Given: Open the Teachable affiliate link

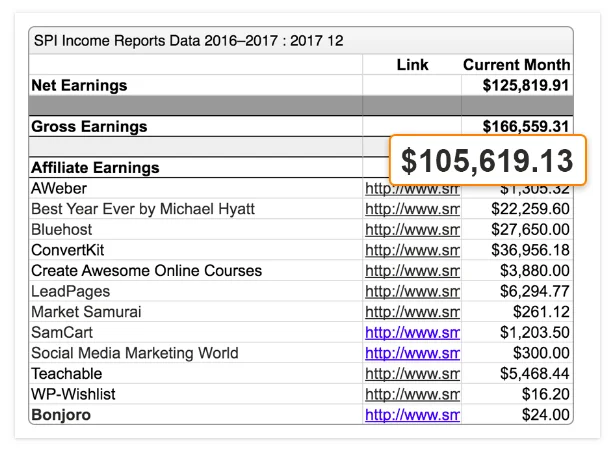Looking at the screenshot, I should tap(412, 374).
